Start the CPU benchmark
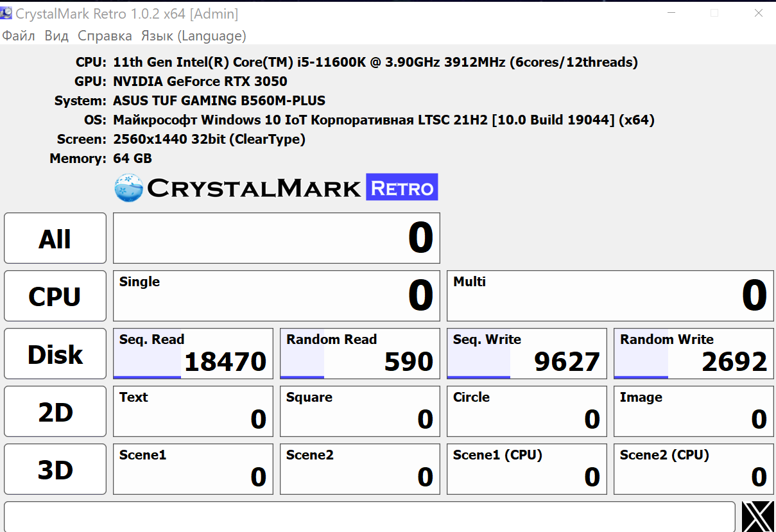Screen dimensions: 776x532 point(55,296)
